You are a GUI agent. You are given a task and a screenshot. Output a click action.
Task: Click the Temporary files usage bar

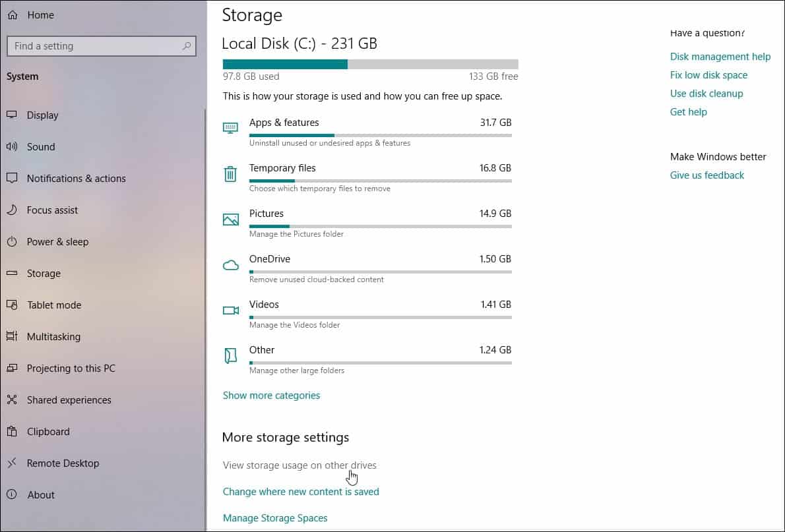coord(381,181)
